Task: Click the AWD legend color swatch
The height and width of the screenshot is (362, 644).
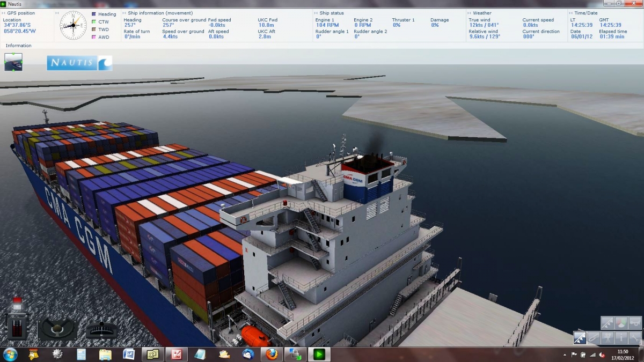Action: pyautogui.click(x=94, y=37)
